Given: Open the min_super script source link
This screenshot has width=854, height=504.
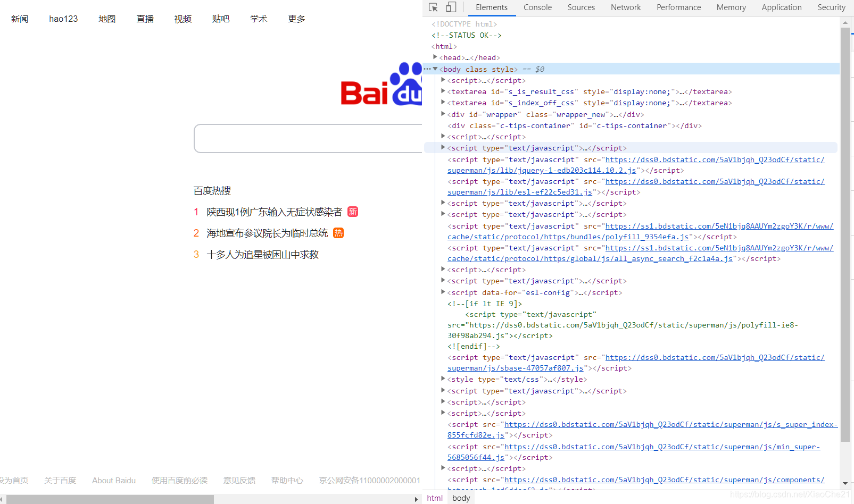Looking at the screenshot, I should [x=662, y=447].
